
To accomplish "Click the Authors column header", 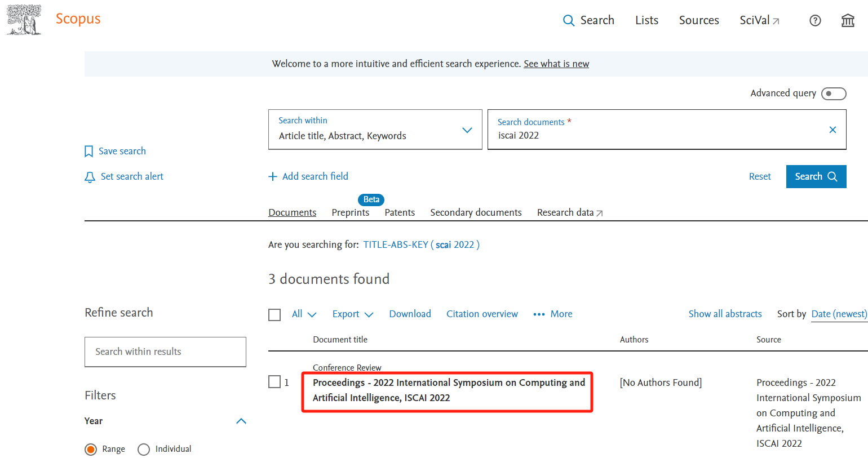I will (634, 339).
